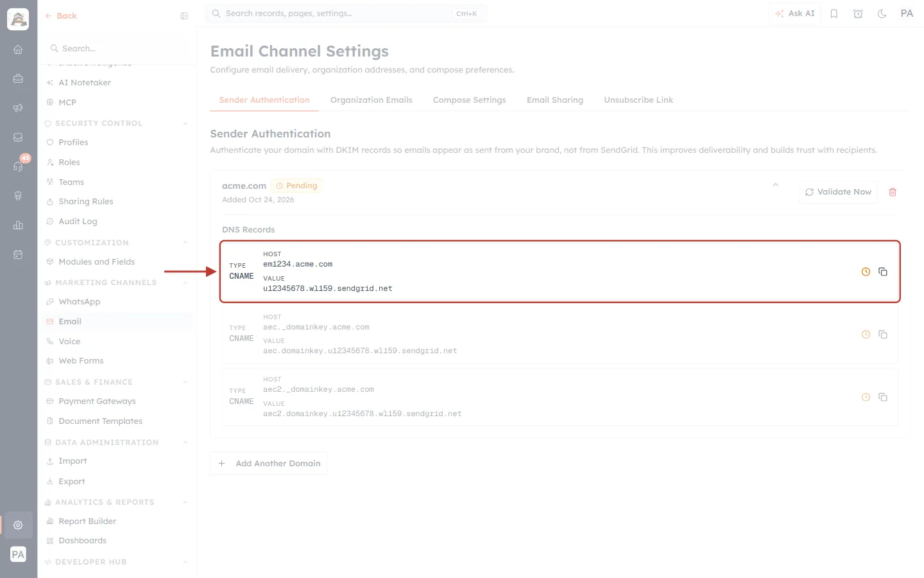
Task: Open the Compose Settings tab
Action: (469, 100)
